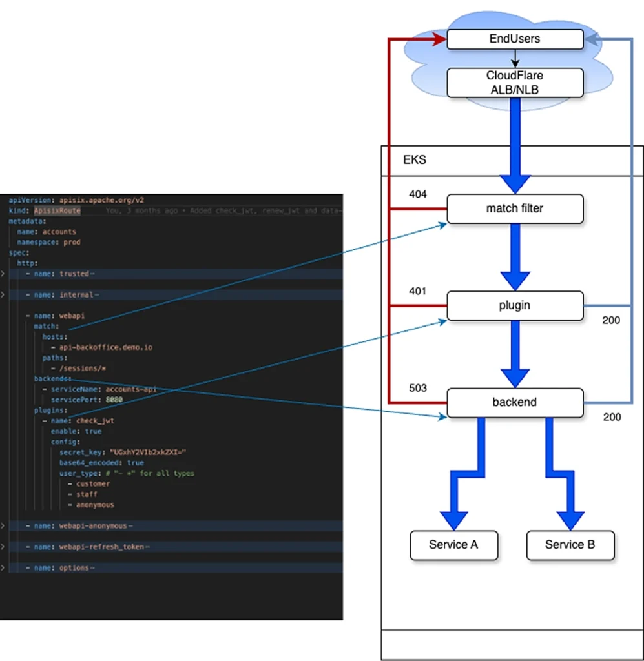Screen dimensions: 644x661
Task: Click the CloudFlare ALB/NLB box
Action: (515, 83)
